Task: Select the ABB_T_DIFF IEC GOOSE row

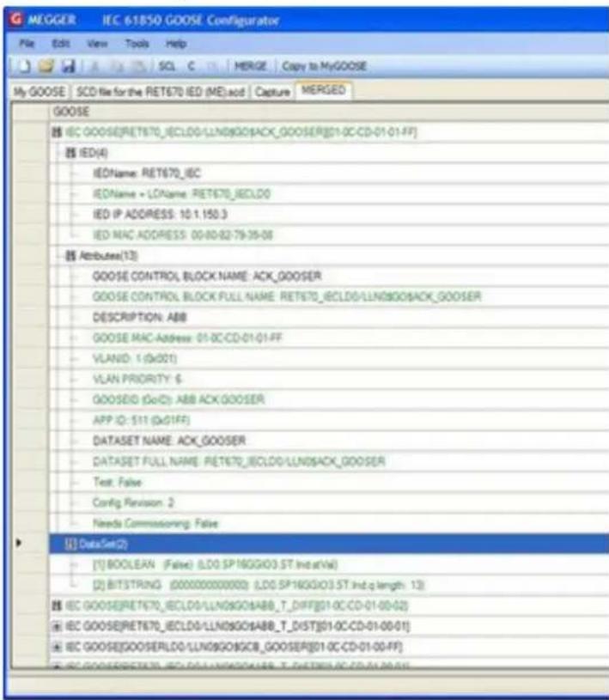Action: click(x=329, y=606)
